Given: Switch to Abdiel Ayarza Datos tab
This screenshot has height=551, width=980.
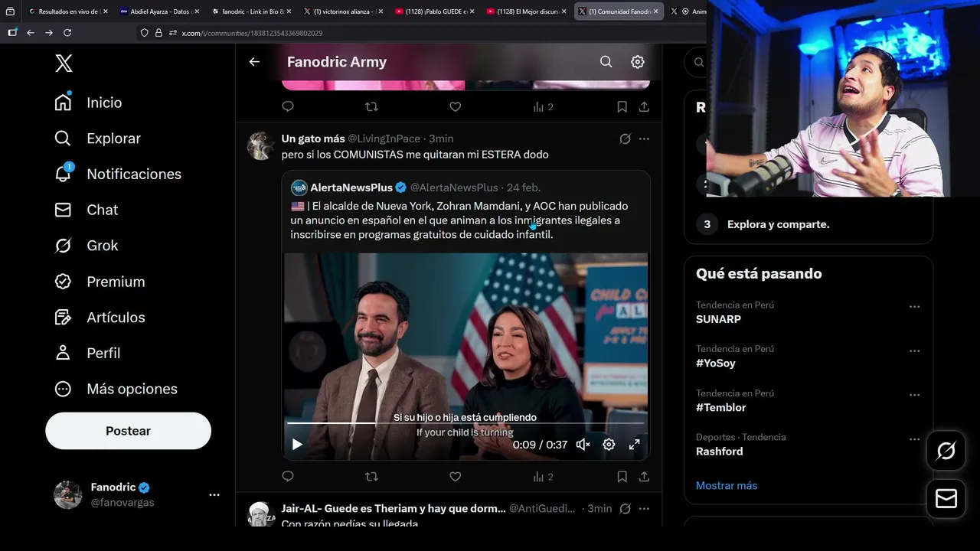Looking at the screenshot, I should 159,11.
